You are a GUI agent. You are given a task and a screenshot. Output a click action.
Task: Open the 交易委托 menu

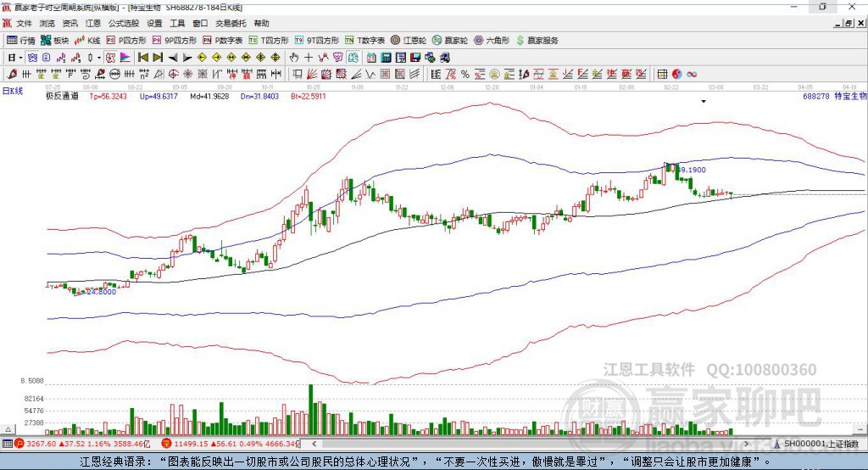pyautogui.click(x=231, y=23)
